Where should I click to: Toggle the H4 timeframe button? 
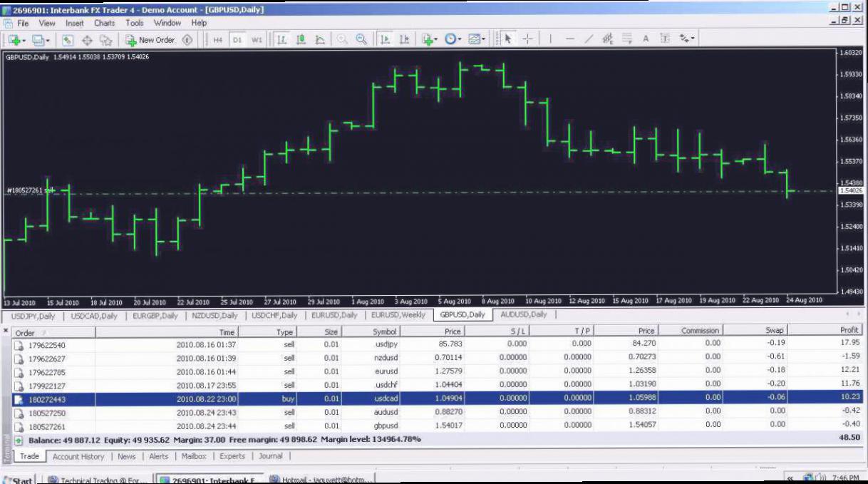pyautogui.click(x=217, y=40)
